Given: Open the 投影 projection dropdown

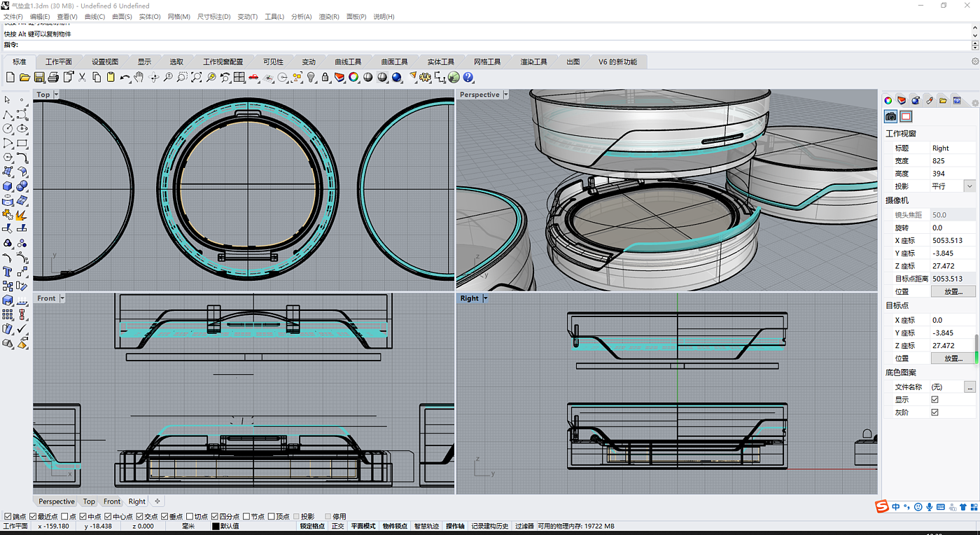Looking at the screenshot, I should coord(969,186).
